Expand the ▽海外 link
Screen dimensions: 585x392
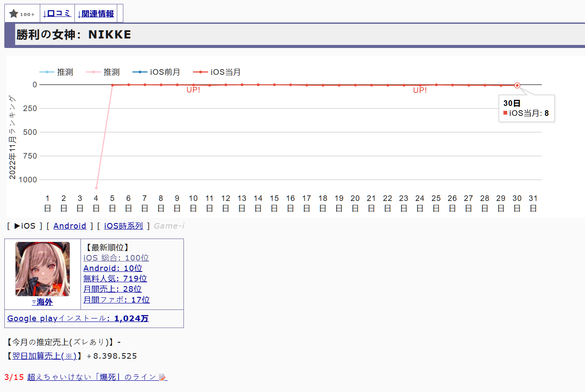[x=42, y=302]
